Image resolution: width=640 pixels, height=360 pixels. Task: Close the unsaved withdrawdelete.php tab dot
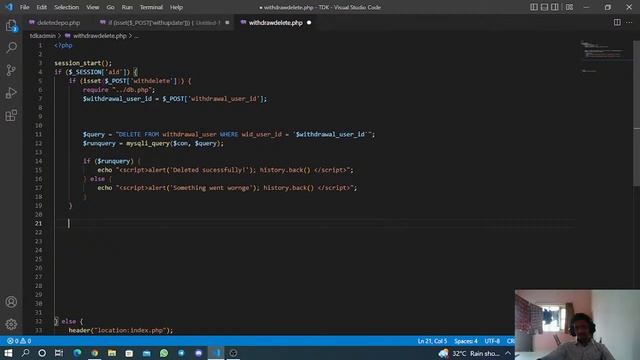pyautogui.click(x=309, y=22)
